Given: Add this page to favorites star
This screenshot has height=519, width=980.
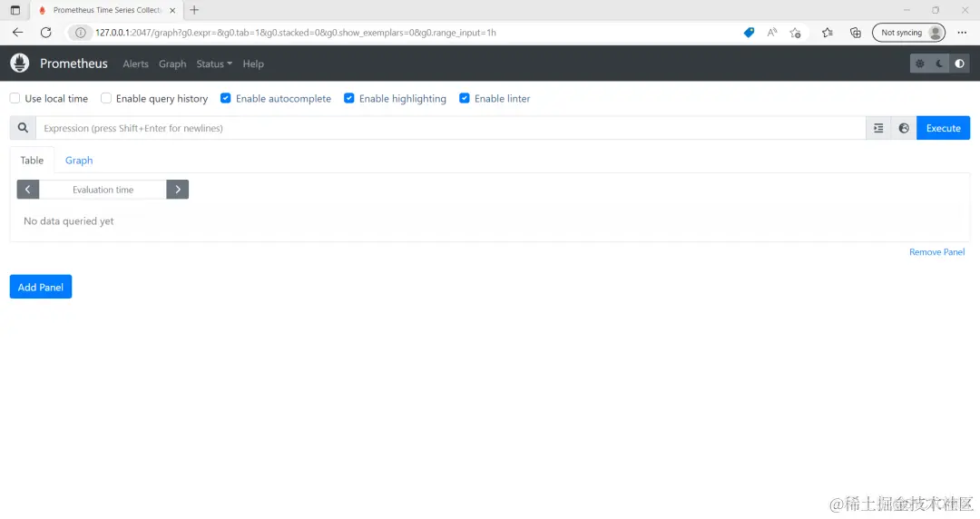Looking at the screenshot, I should [795, 33].
